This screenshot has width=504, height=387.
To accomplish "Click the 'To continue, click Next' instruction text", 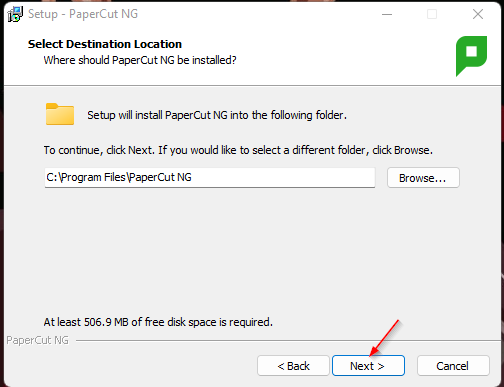I will click(x=238, y=150).
